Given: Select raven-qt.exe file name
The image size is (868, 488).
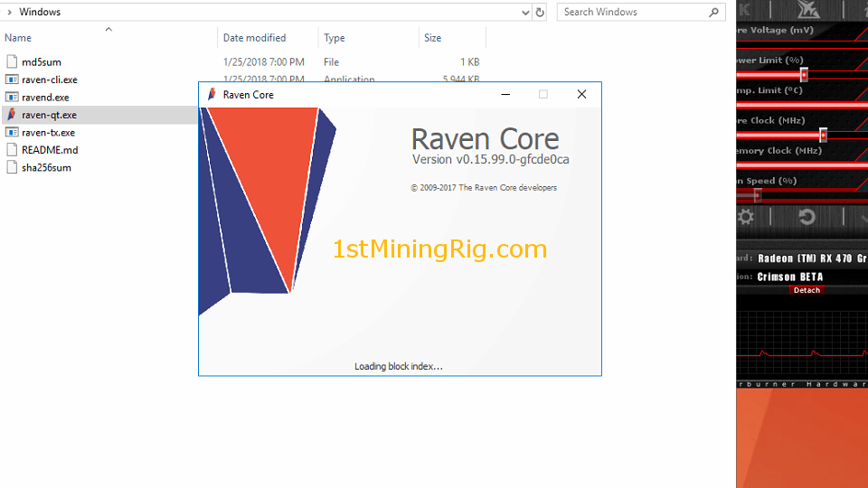Looking at the screenshot, I should (49, 115).
